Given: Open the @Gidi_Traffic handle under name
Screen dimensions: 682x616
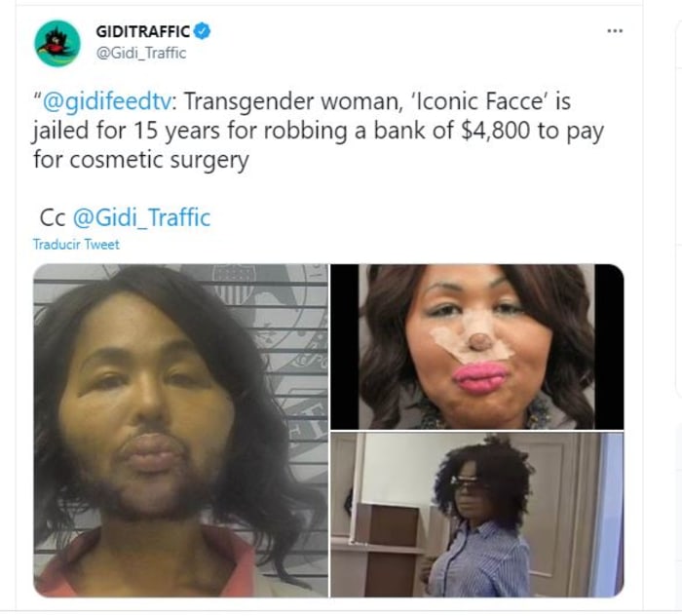Looking at the screenshot, I should pos(140,53).
